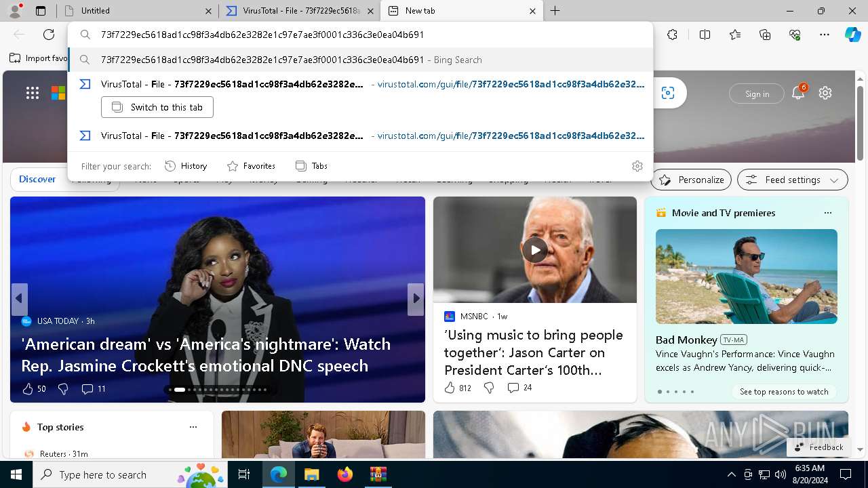Open the Jason Carter MSNBC headline
This screenshot has height=488, width=868.
[x=534, y=352]
